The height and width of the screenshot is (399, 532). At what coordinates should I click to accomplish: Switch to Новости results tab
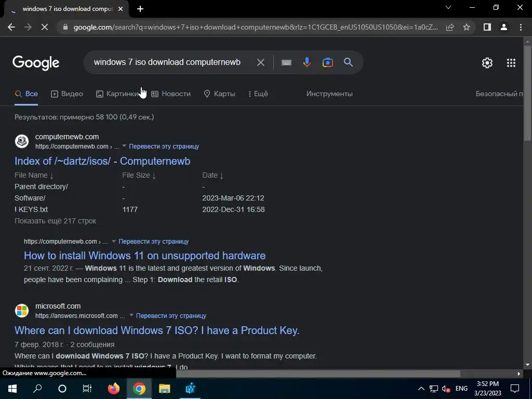click(171, 94)
